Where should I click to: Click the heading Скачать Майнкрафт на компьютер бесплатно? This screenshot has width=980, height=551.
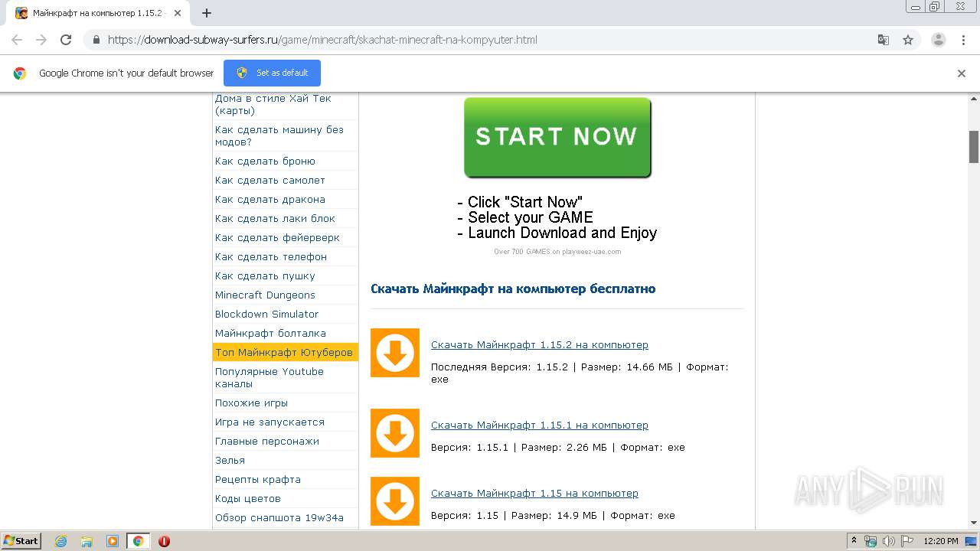click(x=513, y=289)
